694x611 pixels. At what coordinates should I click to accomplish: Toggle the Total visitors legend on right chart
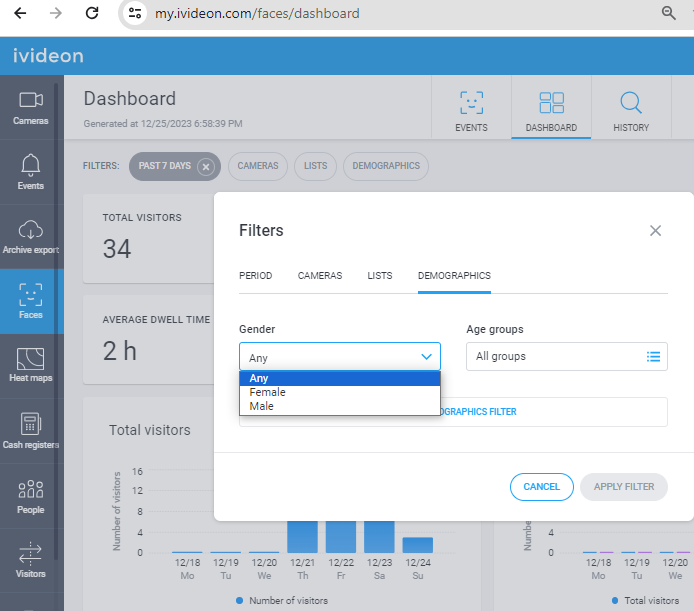point(646,601)
